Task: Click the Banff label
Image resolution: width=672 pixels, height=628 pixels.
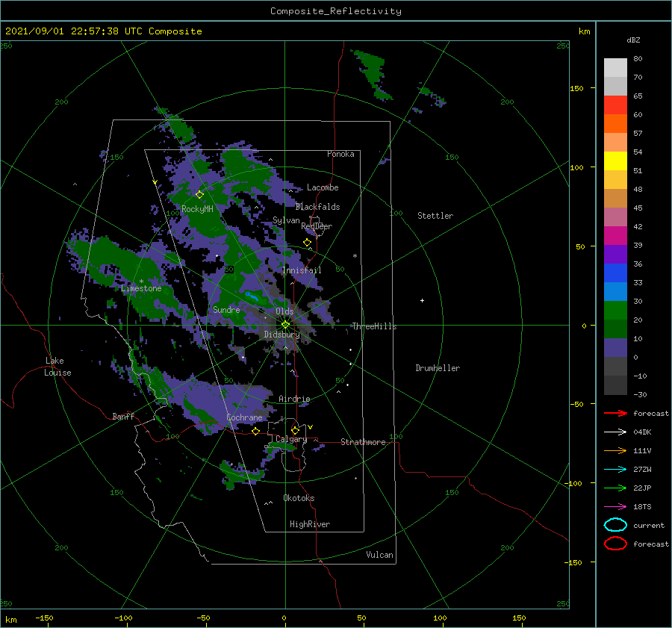Action: coord(123,417)
